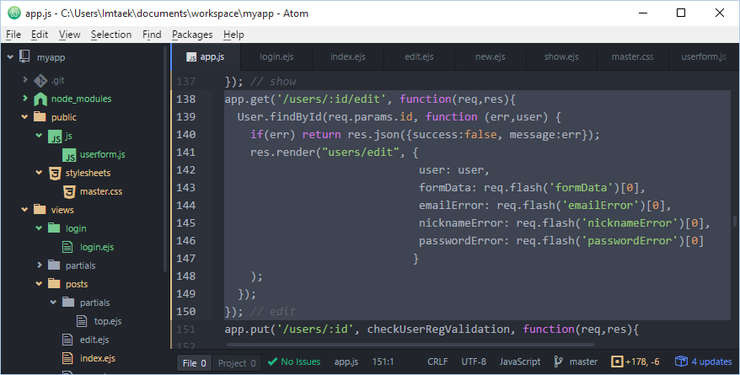This screenshot has height=375, width=740.
Task: Collapse the views folder chevron
Action: coord(25,209)
